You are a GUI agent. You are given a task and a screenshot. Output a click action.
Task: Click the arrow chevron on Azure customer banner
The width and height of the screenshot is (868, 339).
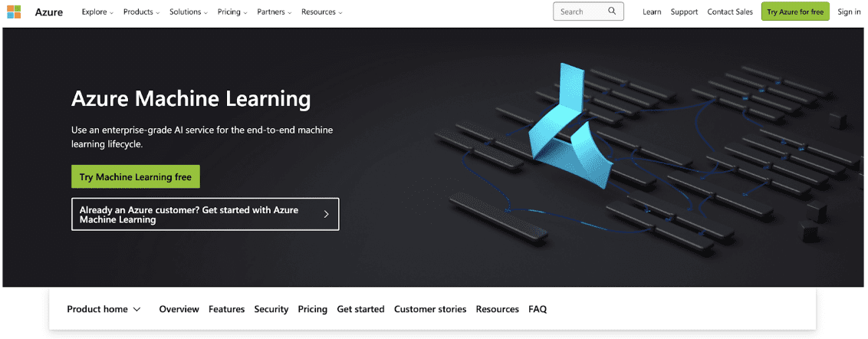[326, 214]
